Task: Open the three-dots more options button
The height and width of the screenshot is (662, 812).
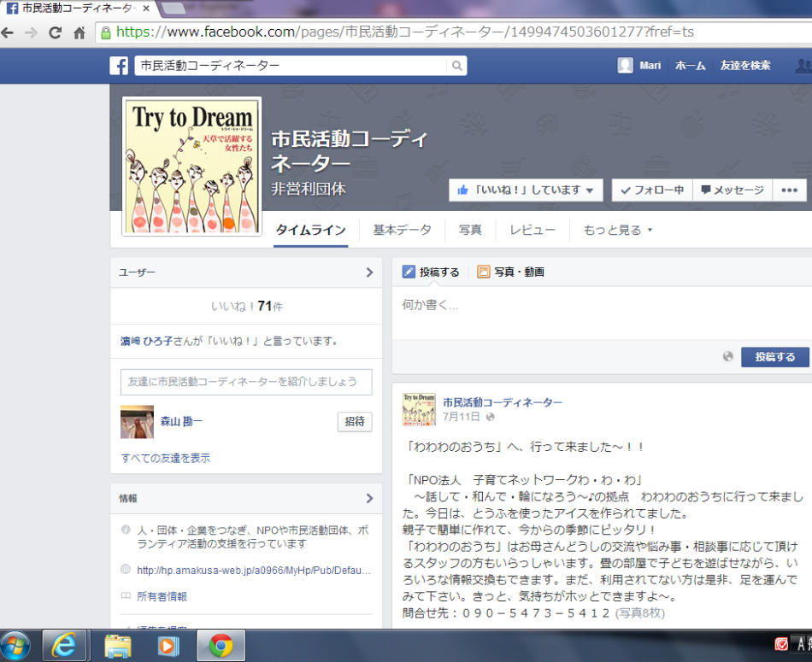Action: 789,190
